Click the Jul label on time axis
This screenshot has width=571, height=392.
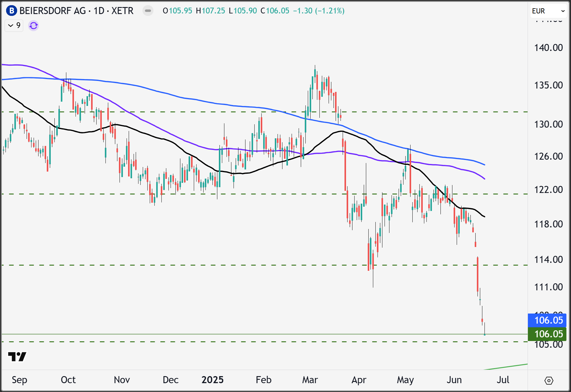point(503,380)
